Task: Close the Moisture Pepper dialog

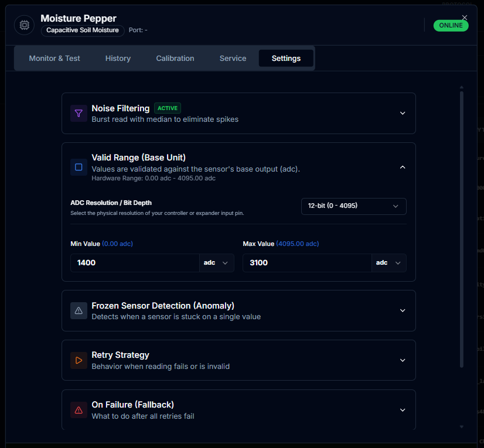Action: point(464,18)
